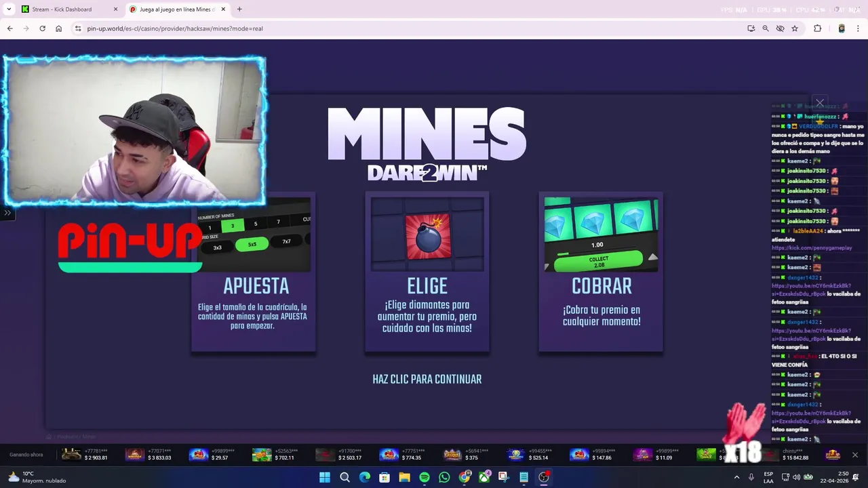
Task: Go back to the previous page
Action: [9, 28]
